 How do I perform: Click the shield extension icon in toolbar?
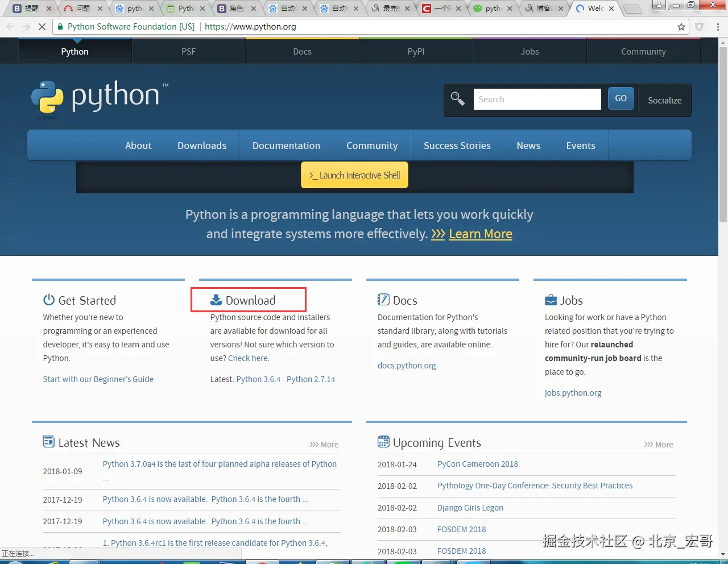[x=700, y=27]
